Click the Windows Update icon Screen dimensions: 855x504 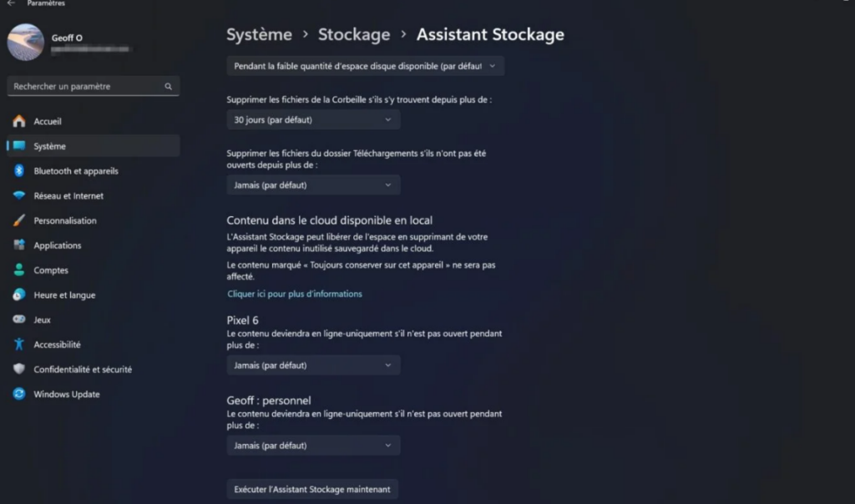[x=19, y=394]
